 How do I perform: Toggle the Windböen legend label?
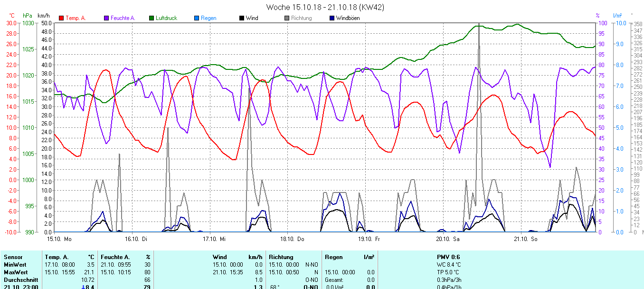[348, 18]
